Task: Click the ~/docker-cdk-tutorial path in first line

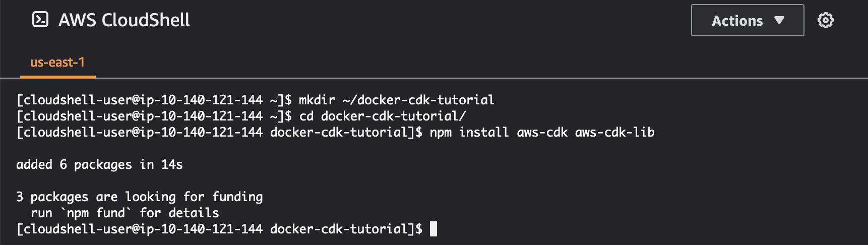Action: (418, 100)
